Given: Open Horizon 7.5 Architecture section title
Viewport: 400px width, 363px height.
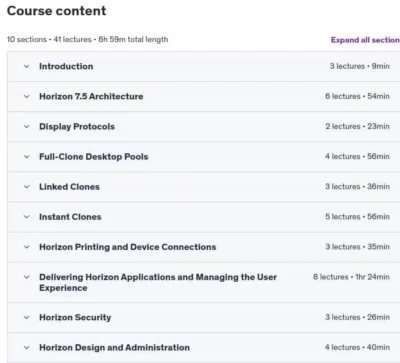Looking at the screenshot, I should click(x=91, y=96).
